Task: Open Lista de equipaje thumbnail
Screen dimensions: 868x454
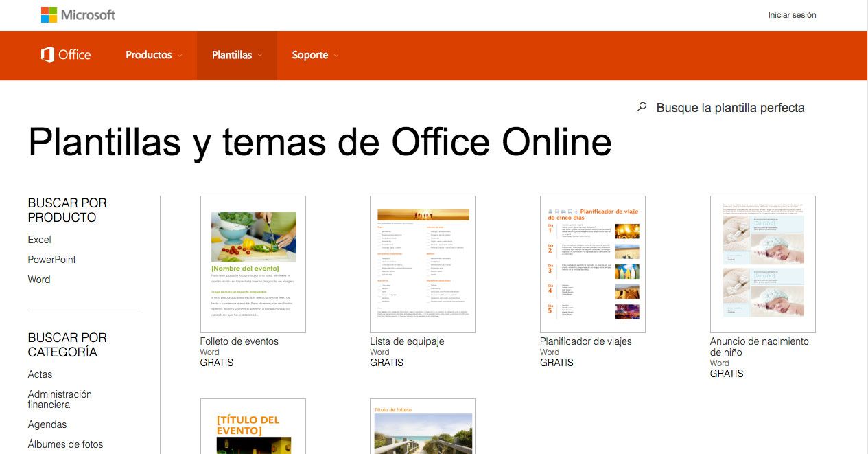Action: coord(423,264)
